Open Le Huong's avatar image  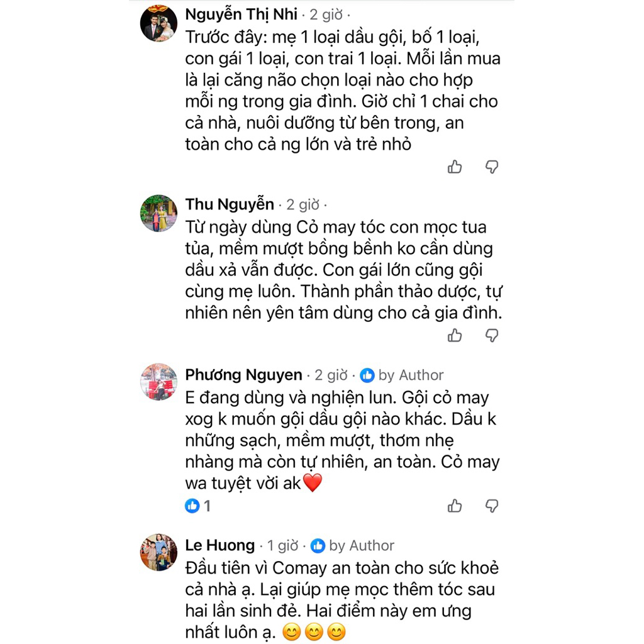coord(158,552)
